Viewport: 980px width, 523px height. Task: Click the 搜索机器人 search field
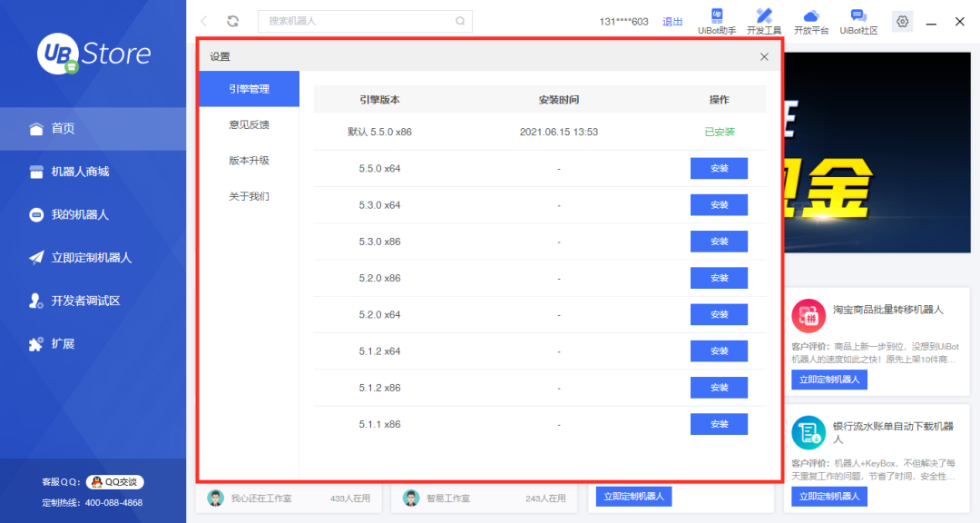pyautogui.click(x=365, y=21)
